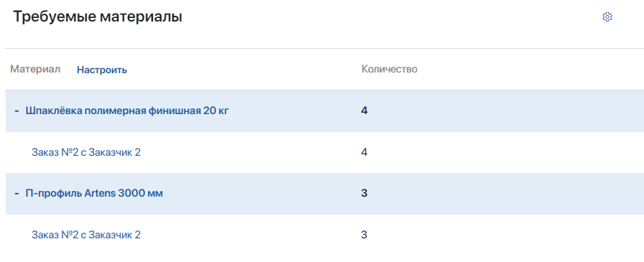Open П-профиль Artens 3000 мм material

[94, 193]
